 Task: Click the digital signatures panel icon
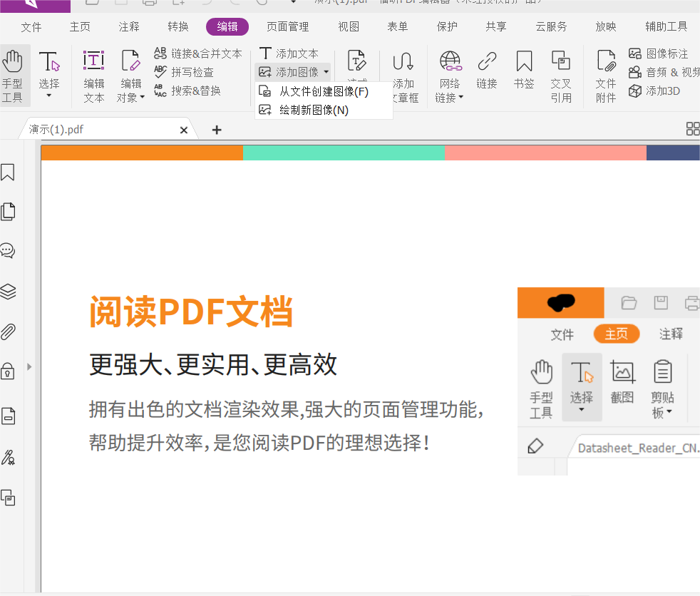point(10,458)
